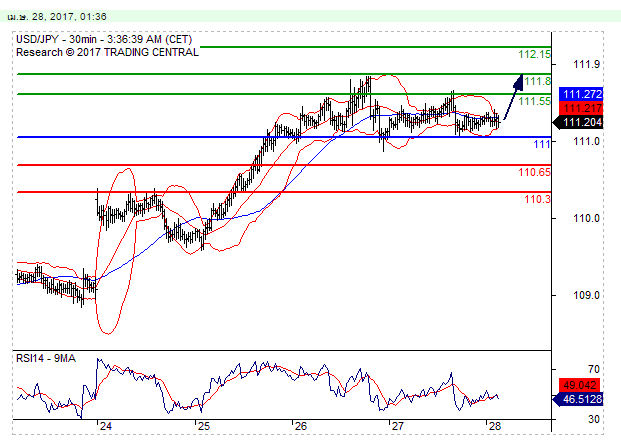The width and height of the screenshot is (621, 447).
Task: Select the blue 111 pivot level label
Action: tap(541, 145)
